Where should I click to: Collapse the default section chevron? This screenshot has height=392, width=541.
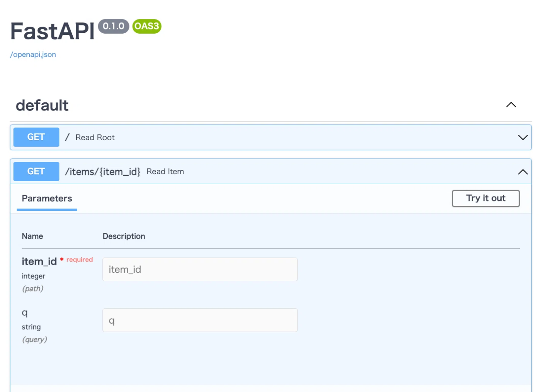511,105
